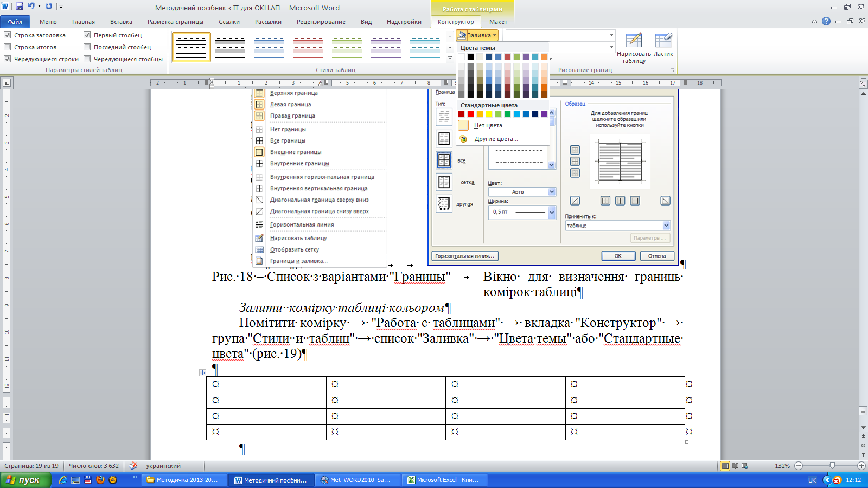Viewport: 868px width, 488px height.
Task: Open the Методичка 2013 folder from the taskbar
Action: coord(183,480)
